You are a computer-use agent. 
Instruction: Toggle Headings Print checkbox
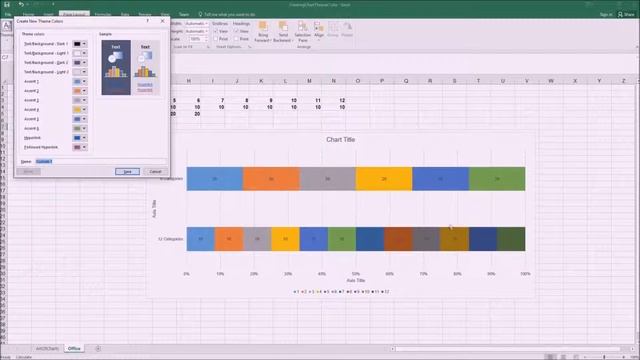click(236, 39)
